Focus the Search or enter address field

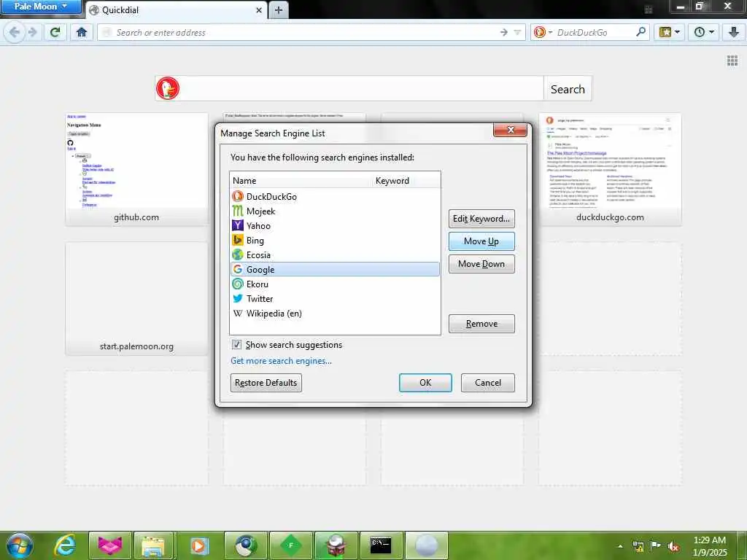[305, 32]
